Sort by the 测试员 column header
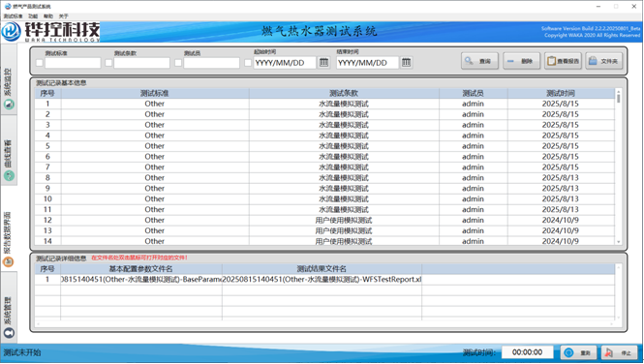This screenshot has height=364, width=644. click(474, 93)
